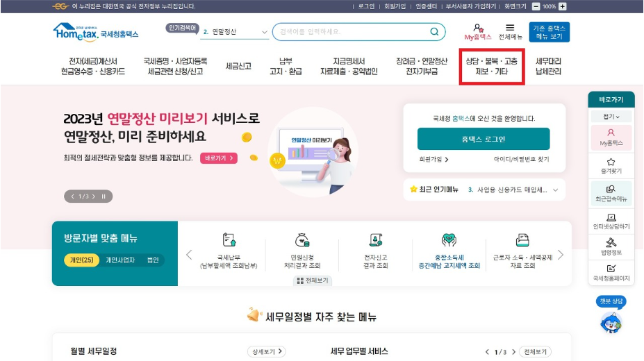Click 인증센터 link in top bar
Viewport: 644px width, 361px height.
click(x=426, y=6)
